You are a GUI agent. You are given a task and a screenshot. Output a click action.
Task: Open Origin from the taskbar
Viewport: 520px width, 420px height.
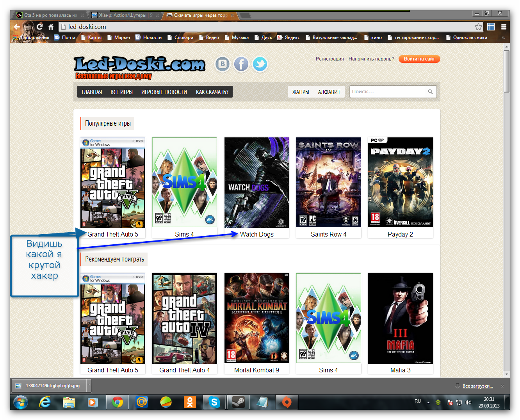tap(287, 402)
